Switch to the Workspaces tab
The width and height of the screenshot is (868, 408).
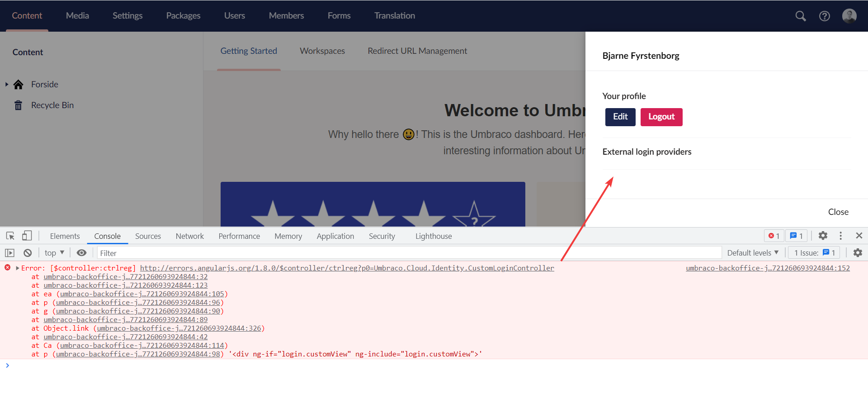pos(322,51)
